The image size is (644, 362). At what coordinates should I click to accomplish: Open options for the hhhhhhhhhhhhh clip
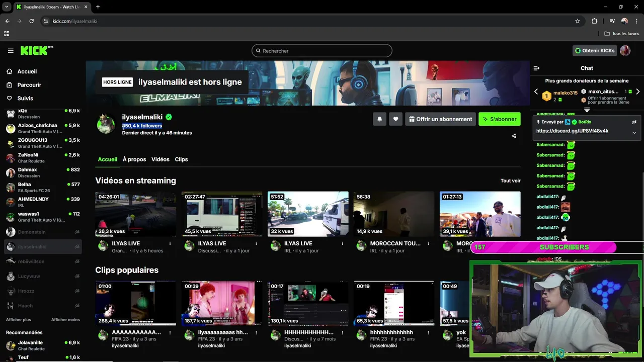point(429,332)
